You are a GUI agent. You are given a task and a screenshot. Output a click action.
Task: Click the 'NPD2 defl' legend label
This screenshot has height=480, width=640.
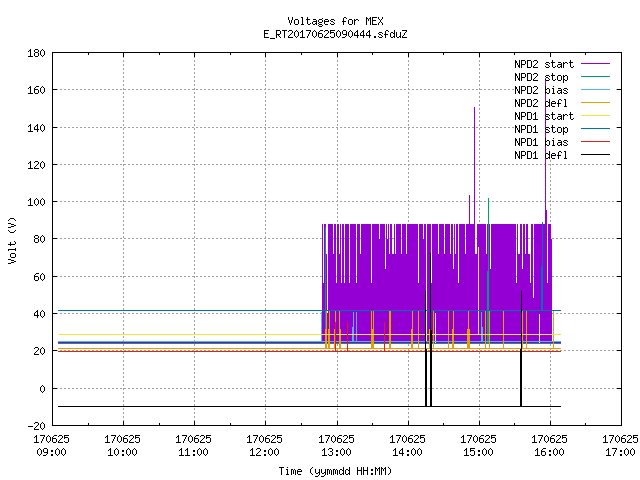(541, 103)
